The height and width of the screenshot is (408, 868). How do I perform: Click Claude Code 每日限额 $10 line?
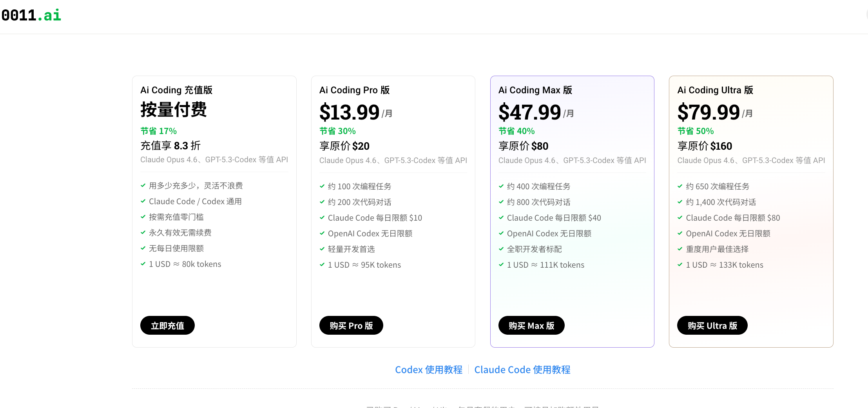point(375,218)
